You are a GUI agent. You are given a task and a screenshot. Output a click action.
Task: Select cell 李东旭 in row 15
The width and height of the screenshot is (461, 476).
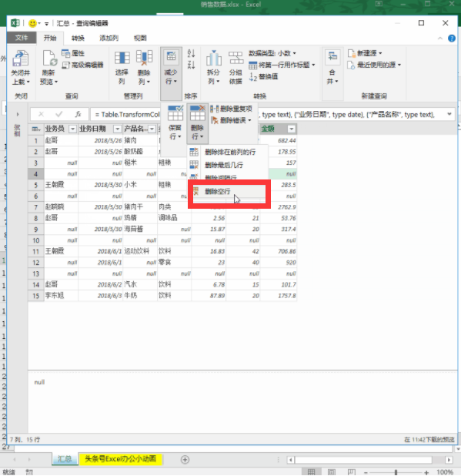61,296
